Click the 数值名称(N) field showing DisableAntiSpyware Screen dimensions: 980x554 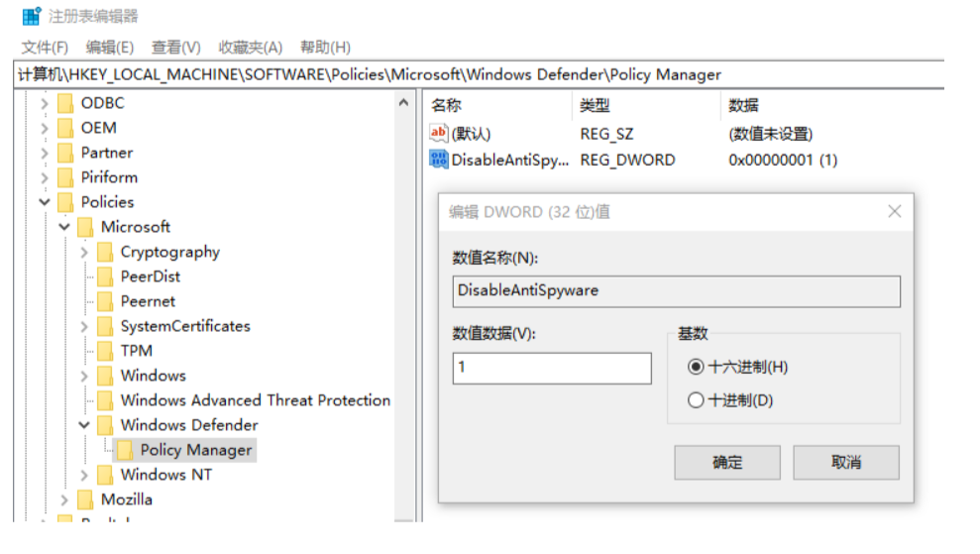tap(676, 291)
